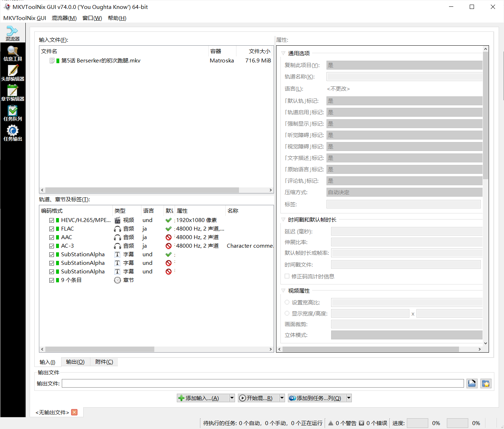Click the MKVToolNix app icon in title bar
The width and height of the screenshot is (504, 429).
7,7
